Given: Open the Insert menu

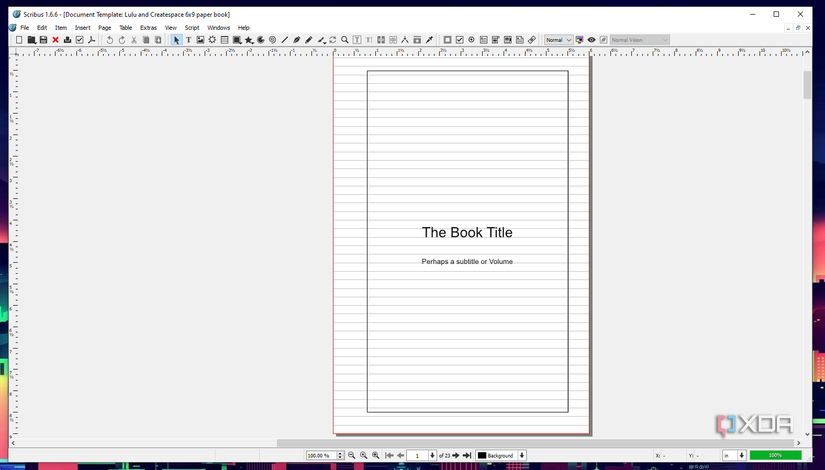Looking at the screenshot, I should [83, 28].
